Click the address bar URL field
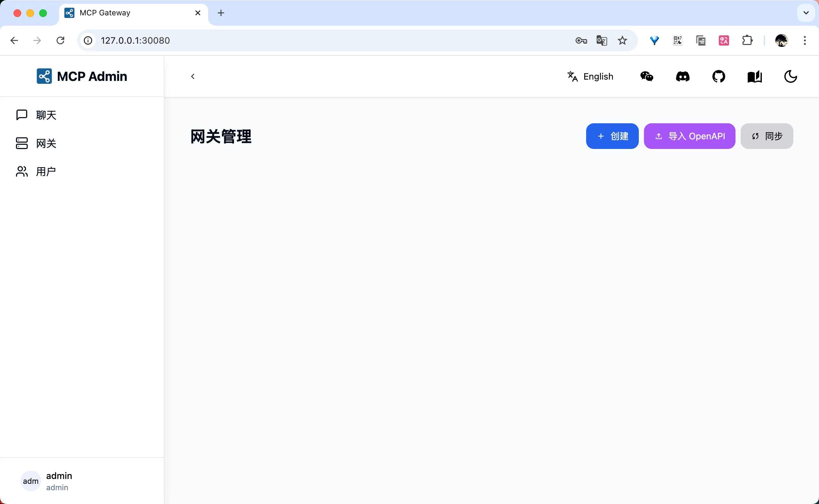The image size is (819, 504). click(x=135, y=40)
